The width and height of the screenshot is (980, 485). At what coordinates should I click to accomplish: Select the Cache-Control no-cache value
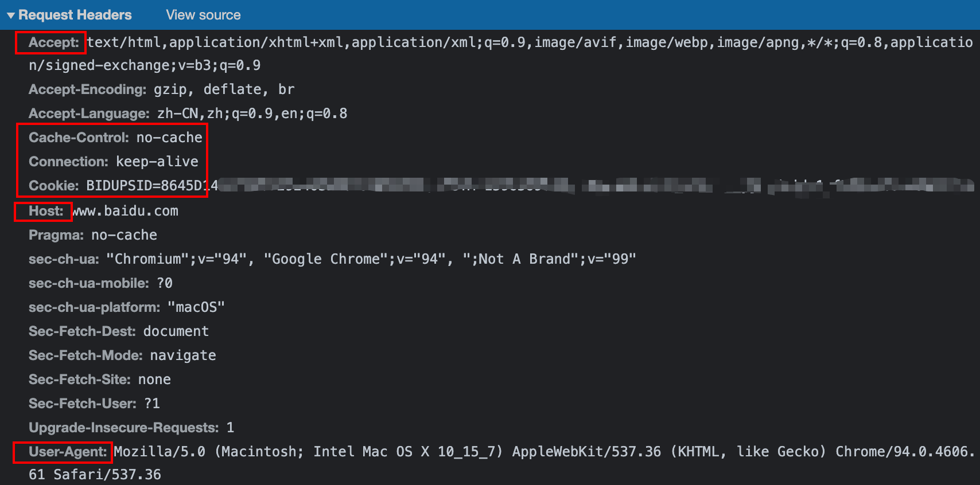(x=169, y=138)
